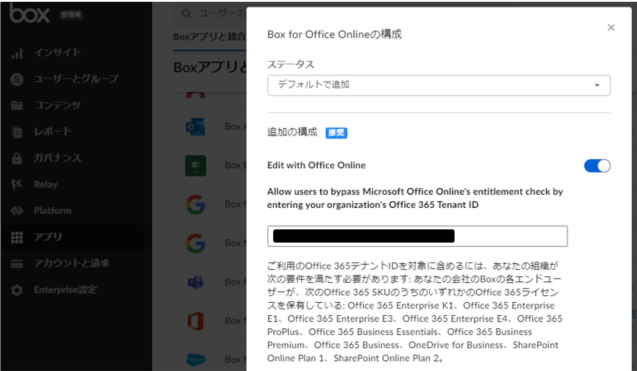The image size is (637, 371).
Task: Click the インサイト bar chart icon
Action: pyautogui.click(x=17, y=53)
